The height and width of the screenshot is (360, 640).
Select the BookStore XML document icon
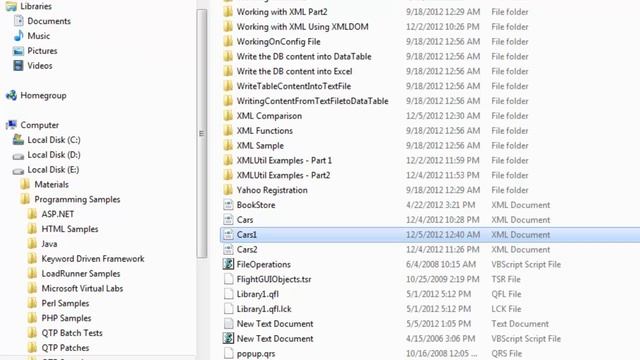tap(228, 205)
